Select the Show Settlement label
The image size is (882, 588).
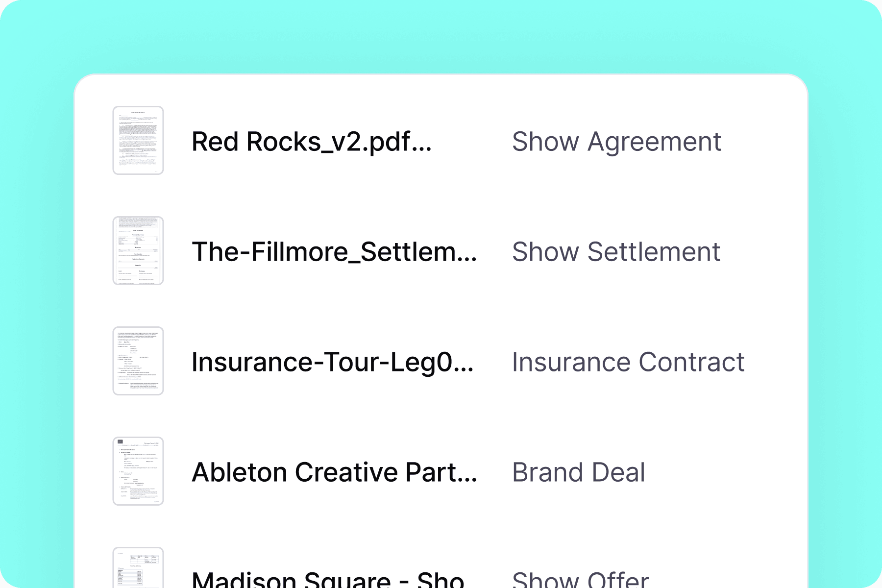coord(615,252)
